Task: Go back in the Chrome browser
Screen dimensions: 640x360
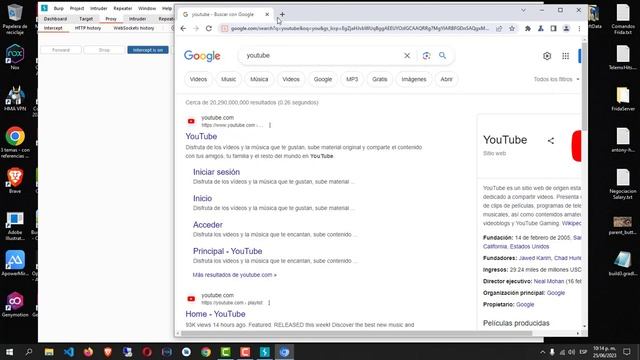Action: [x=183, y=29]
